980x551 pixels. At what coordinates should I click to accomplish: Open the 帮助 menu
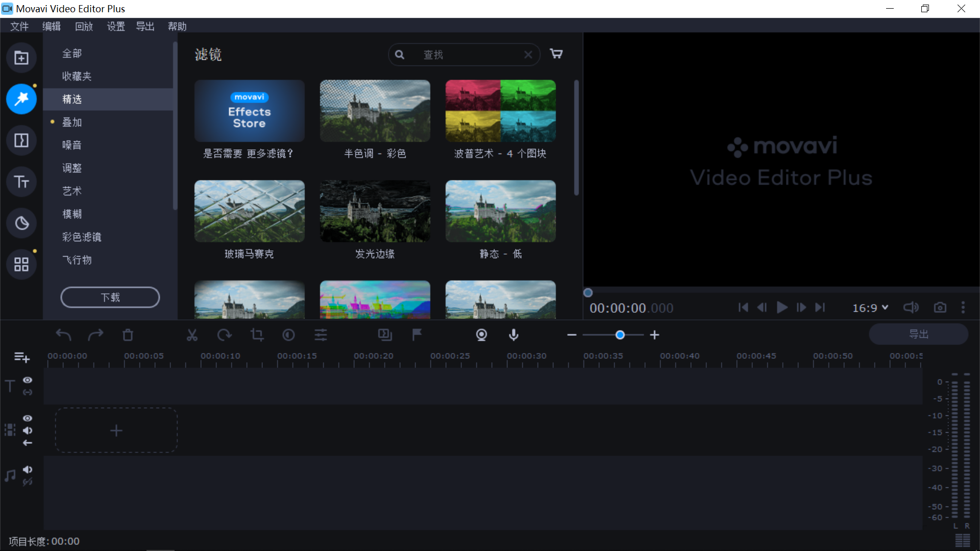tap(177, 27)
